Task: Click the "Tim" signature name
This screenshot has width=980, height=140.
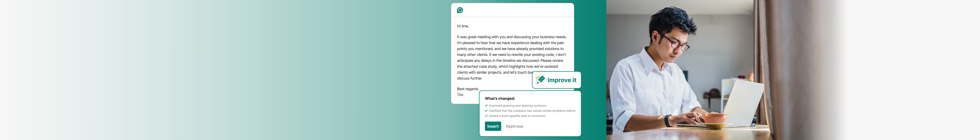Action: 460,95
